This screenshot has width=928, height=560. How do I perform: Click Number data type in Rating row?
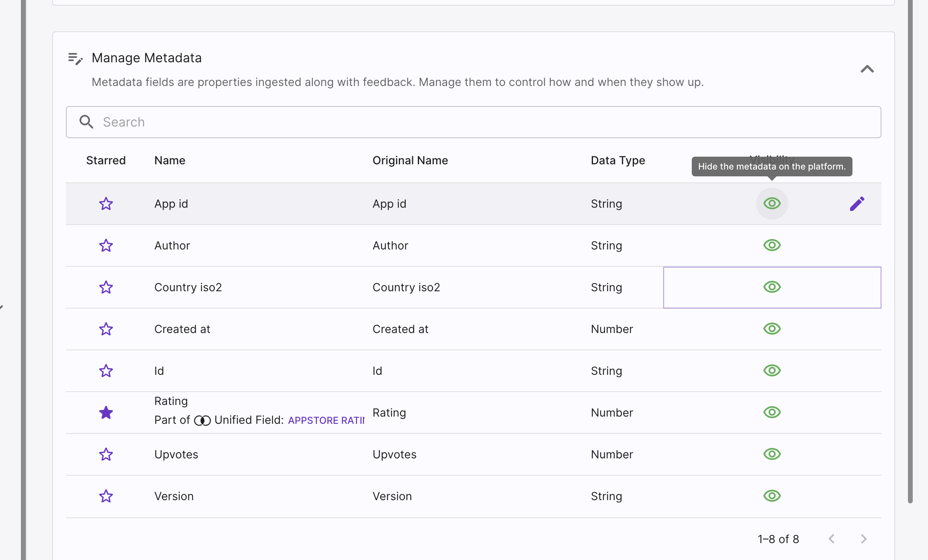click(x=612, y=413)
